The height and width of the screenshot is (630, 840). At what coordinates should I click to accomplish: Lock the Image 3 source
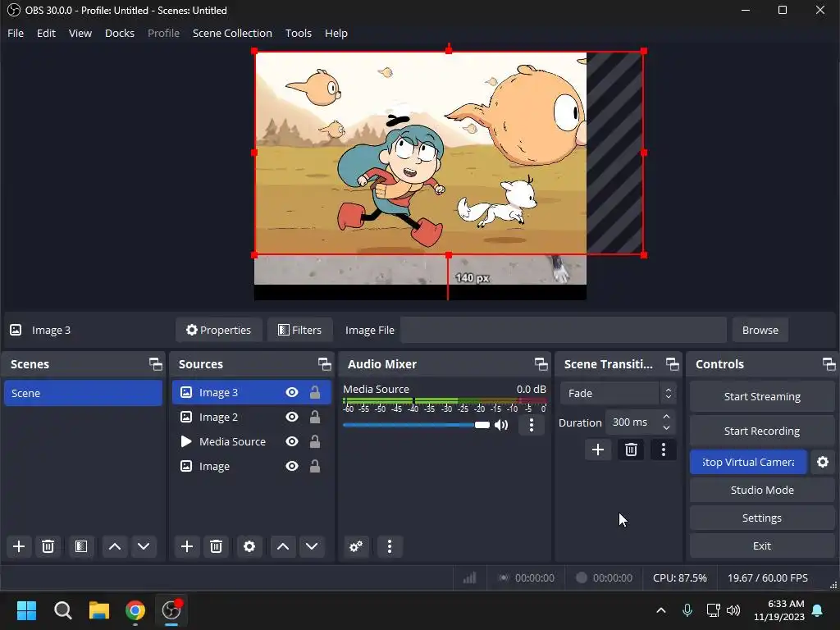click(315, 393)
